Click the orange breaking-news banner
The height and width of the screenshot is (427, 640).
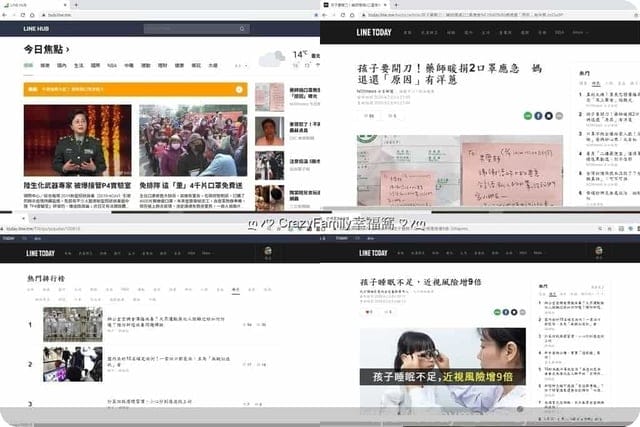point(136,89)
